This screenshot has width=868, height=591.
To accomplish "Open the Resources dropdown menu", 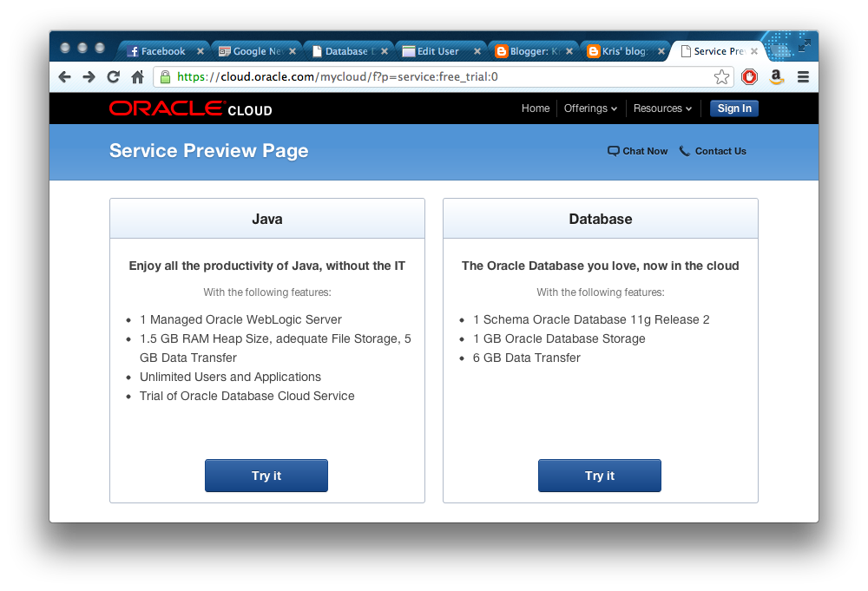I will click(661, 108).
